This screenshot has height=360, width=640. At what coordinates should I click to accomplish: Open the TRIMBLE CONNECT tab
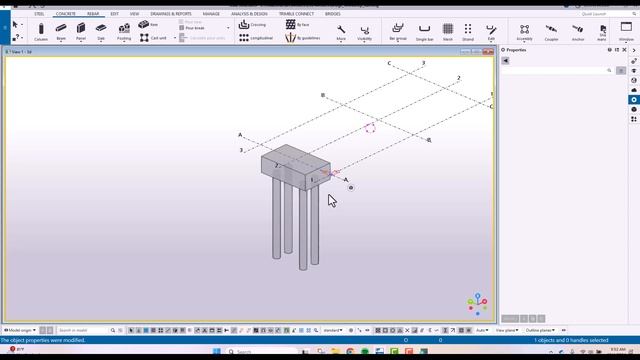296,14
